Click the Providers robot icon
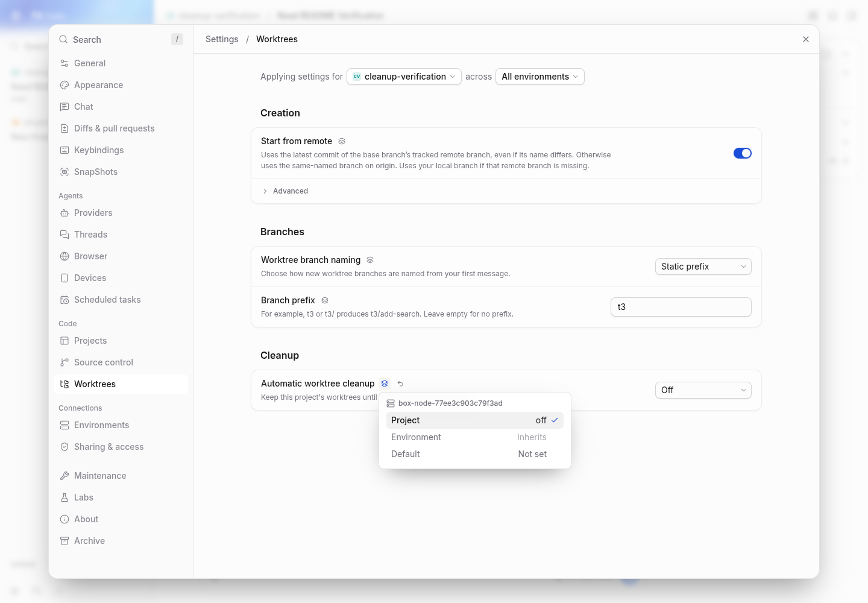 click(x=64, y=213)
